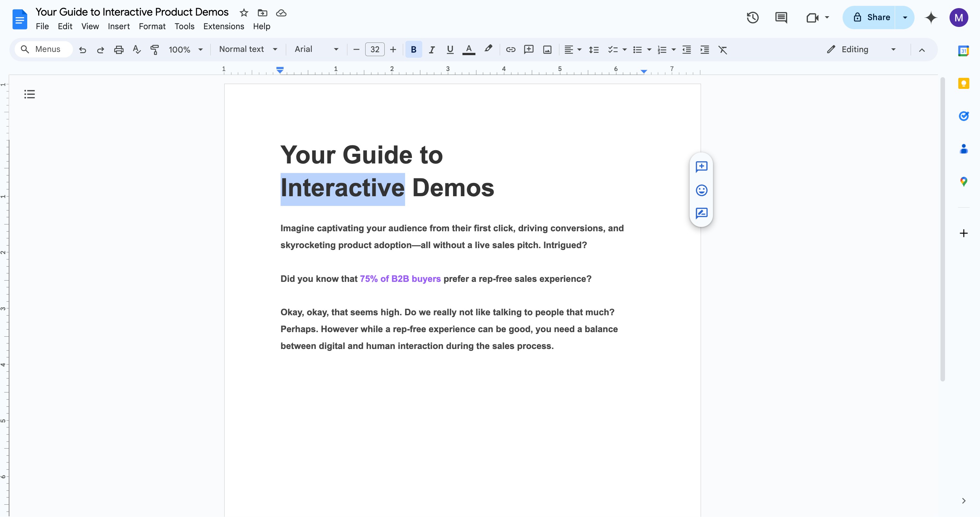Add emoji reaction to selection
The width and height of the screenshot is (980, 517).
pos(702,190)
